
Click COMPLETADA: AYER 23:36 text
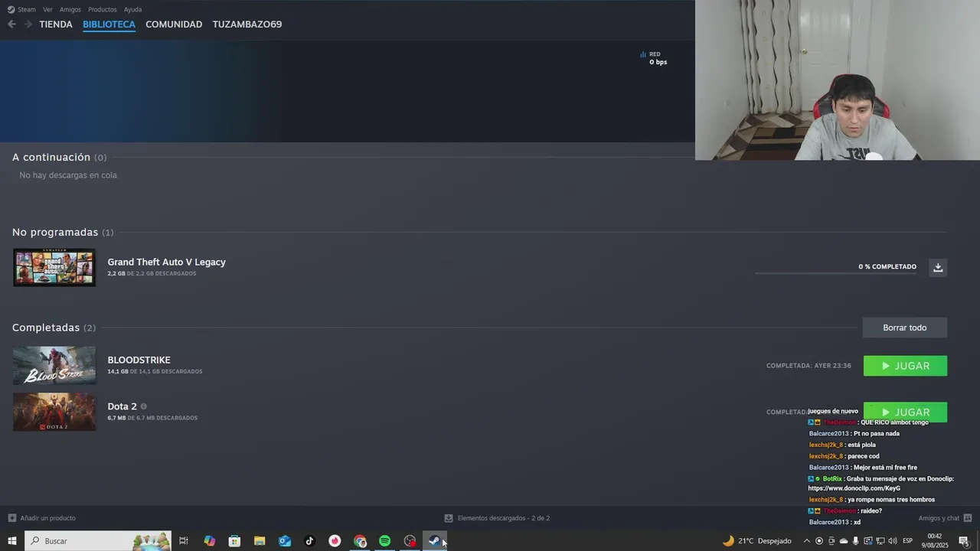tap(808, 366)
